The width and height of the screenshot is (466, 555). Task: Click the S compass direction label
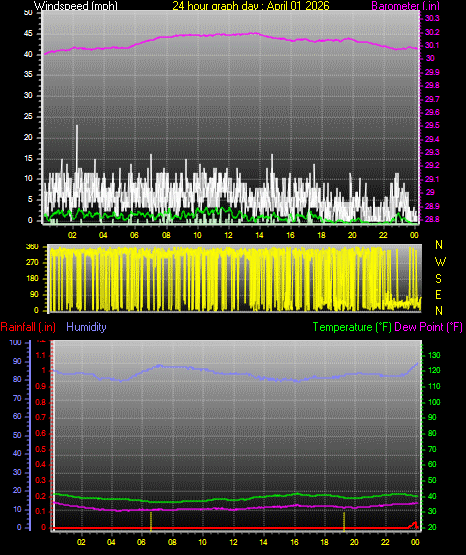438,279
